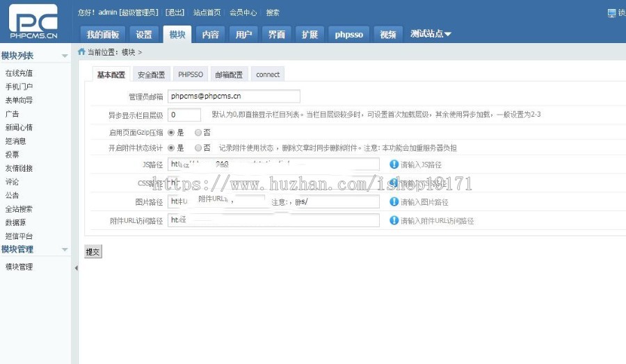Select 否 for 启用页面Gzip压缩
The image size is (626, 364).
pos(198,133)
